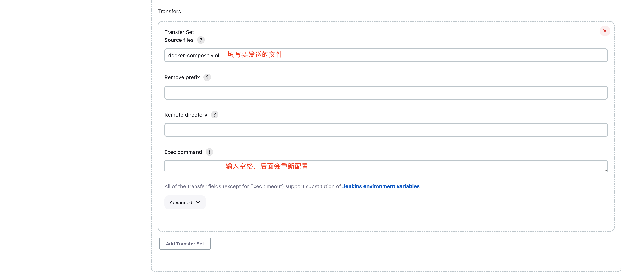Viewport: 644px width, 276px height.
Task: Select the Remote directory text box
Action: (x=386, y=130)
